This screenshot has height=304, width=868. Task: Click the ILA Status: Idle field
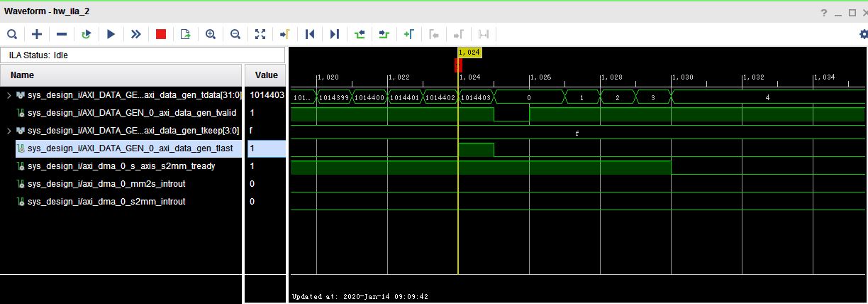143,55
